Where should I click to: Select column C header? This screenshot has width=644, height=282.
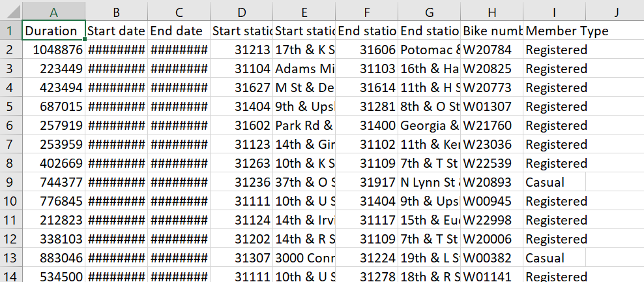[179, 10]
